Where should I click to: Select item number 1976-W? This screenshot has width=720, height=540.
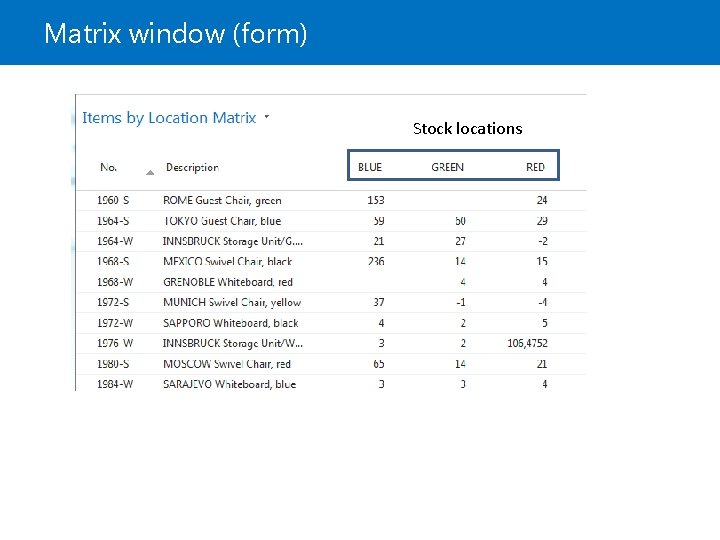click(115, 343)
